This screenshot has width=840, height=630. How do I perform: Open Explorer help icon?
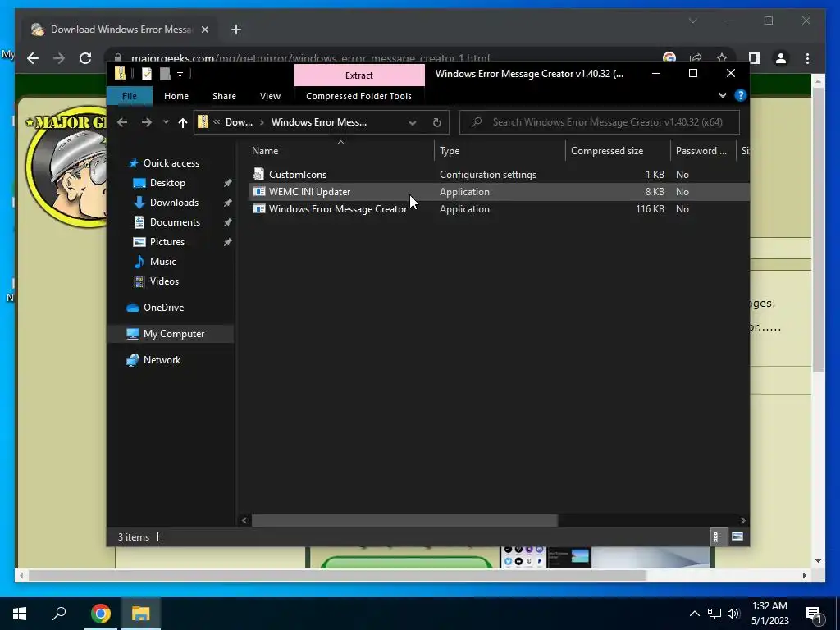741,95
